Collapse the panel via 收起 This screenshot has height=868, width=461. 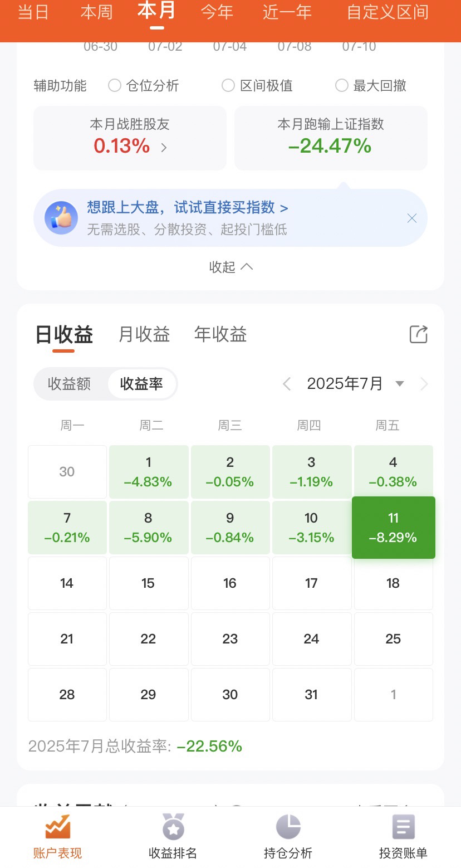click(x=230, y=267)
